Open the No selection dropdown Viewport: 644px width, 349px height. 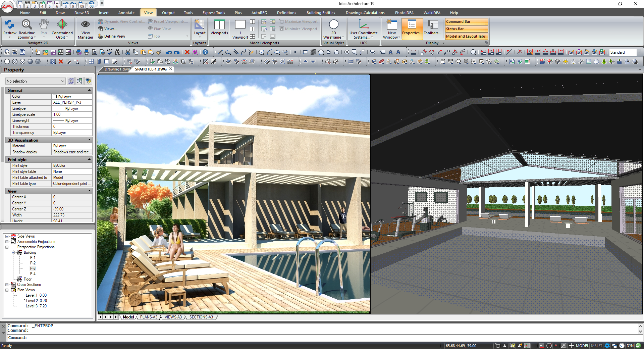tap(35, 81)
